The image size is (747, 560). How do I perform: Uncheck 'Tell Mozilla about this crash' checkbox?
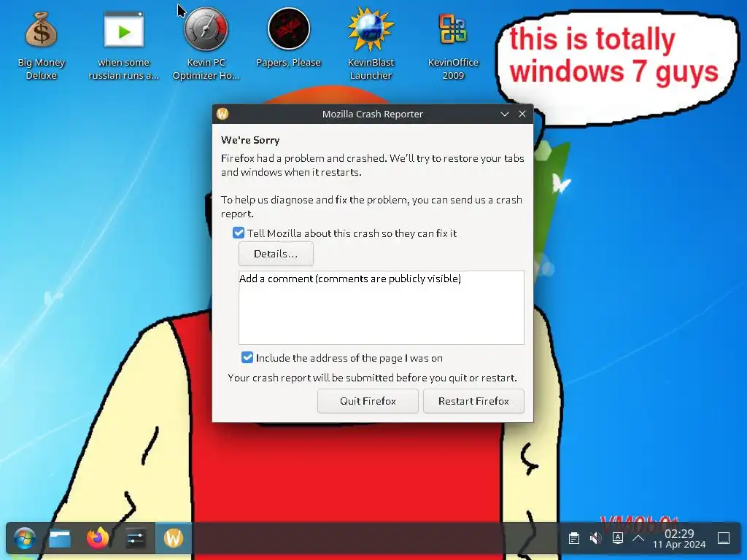point(239,233)
